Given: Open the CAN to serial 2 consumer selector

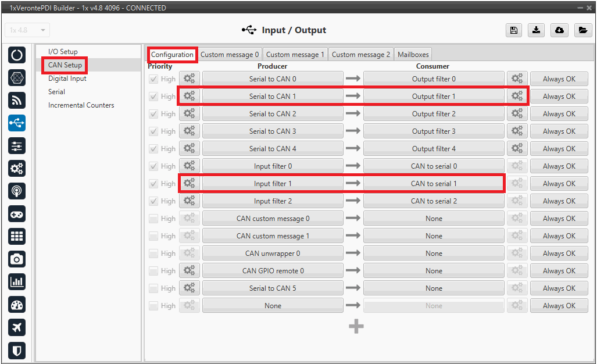Looking at the screenshot, I should 434,201.
